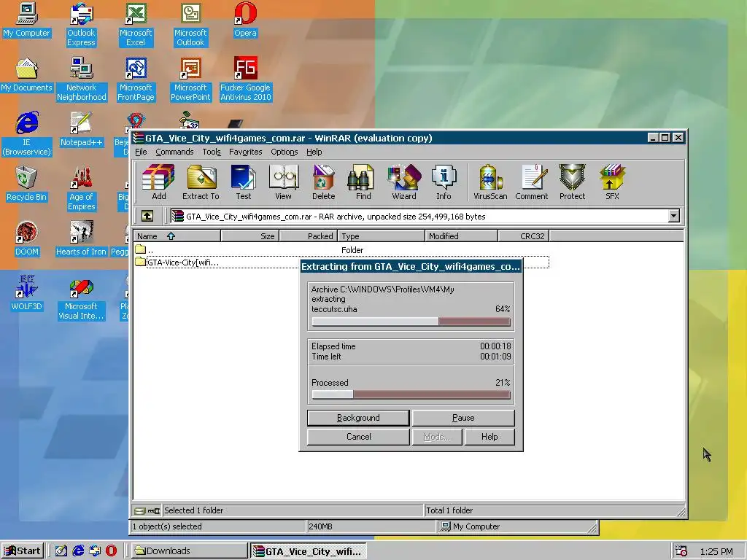
Task: Click the key icon in WinRAR status bar
Action: [153, 511]
